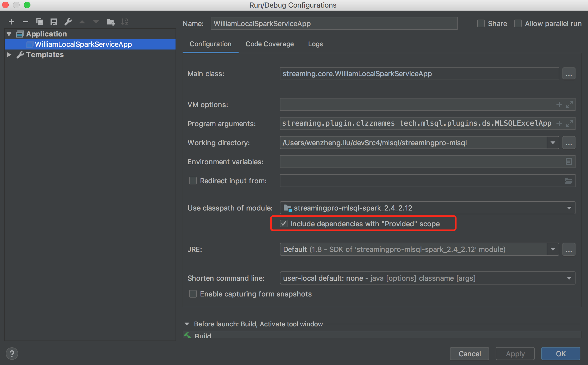
Task: Expand the Program arguments field editor
Action: click(x=570, y=123)
